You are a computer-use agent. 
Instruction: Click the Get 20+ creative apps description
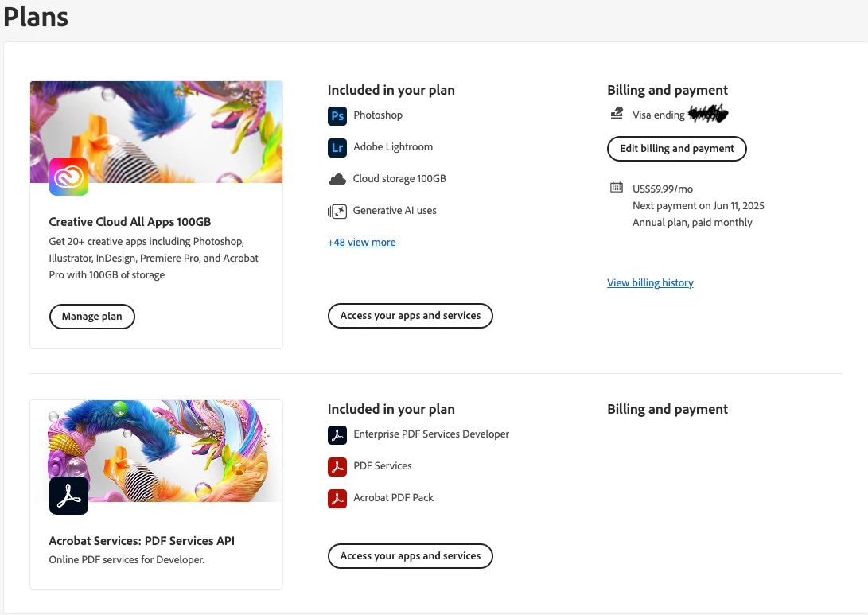click(154, 258)
